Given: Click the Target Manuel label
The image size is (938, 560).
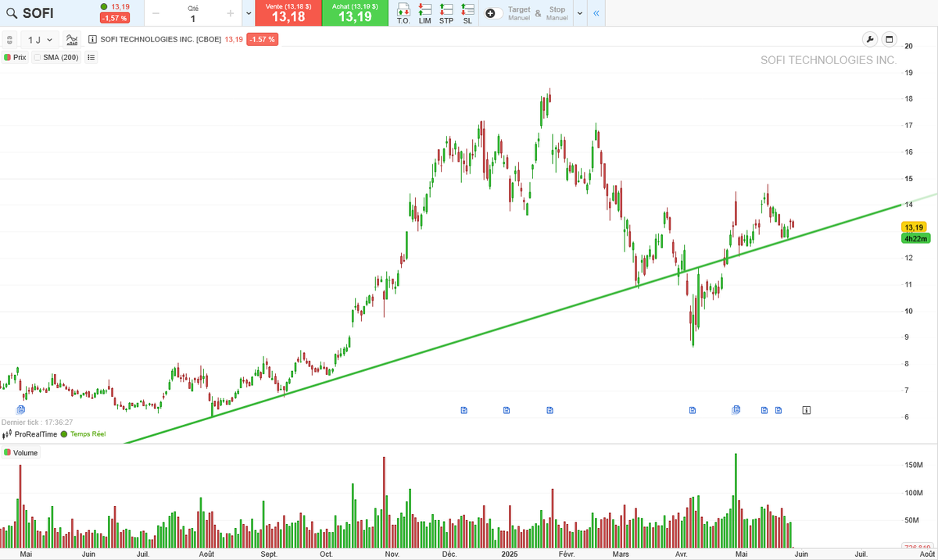Looking at the screenshot, I should pyautogui.click(x=519, y=13).
